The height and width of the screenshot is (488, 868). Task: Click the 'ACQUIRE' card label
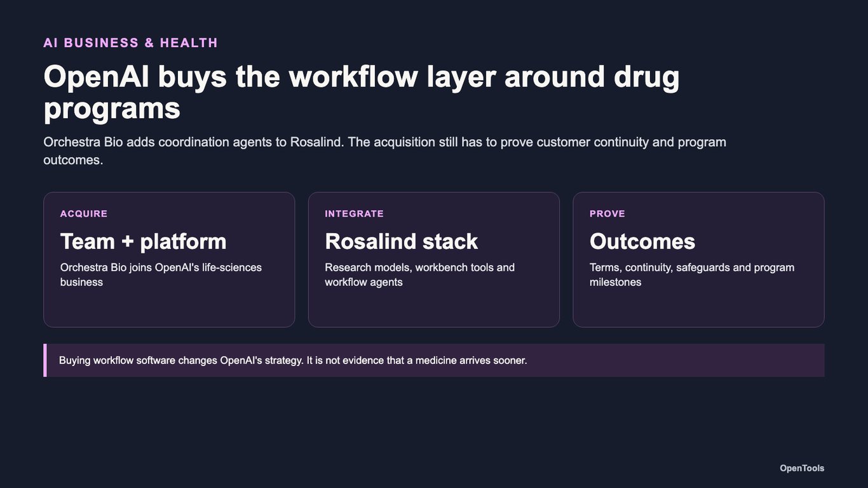[x=84, y=213]
